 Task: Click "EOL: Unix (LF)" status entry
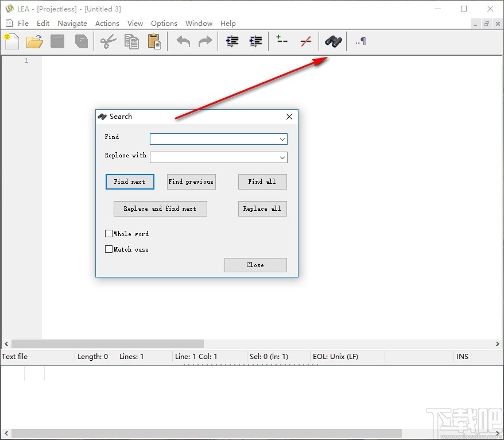click(335, 356)
